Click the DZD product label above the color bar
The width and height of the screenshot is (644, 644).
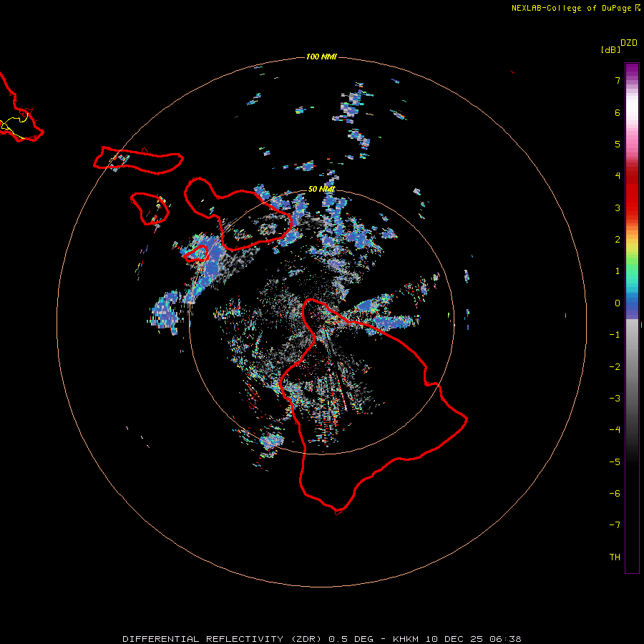[629, 43]
